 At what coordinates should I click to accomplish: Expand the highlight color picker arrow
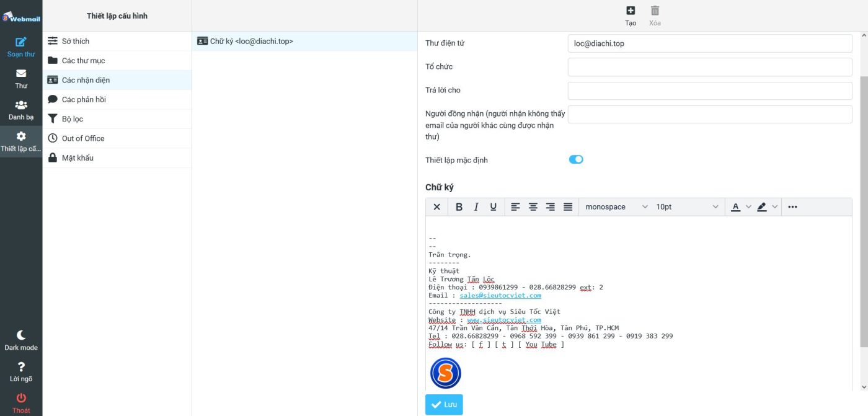(775, 207)
